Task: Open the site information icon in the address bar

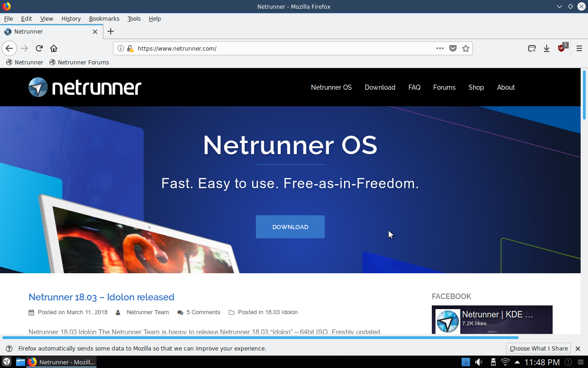Action: (120, 48)
